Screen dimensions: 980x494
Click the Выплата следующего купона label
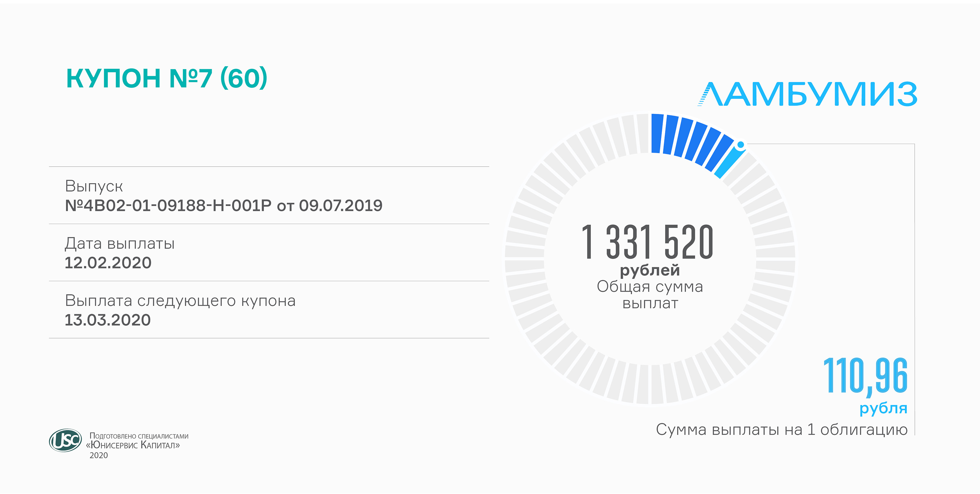[180, 301]
